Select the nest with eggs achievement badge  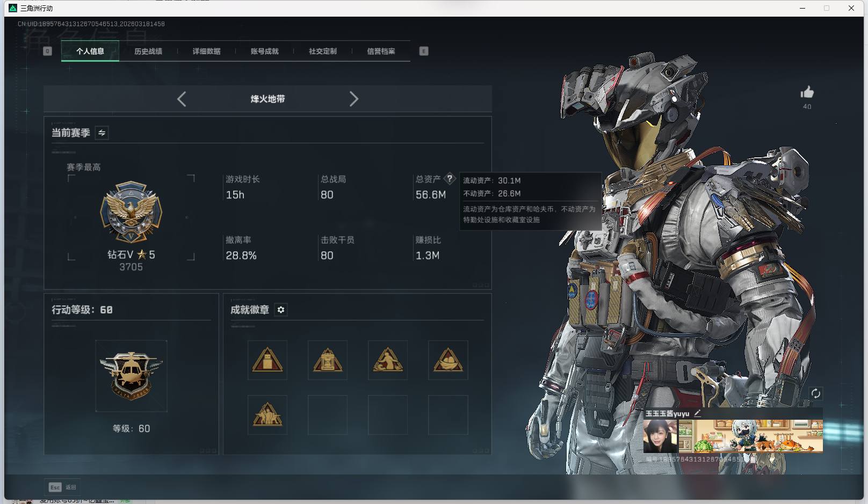click(x=448, y=360)
